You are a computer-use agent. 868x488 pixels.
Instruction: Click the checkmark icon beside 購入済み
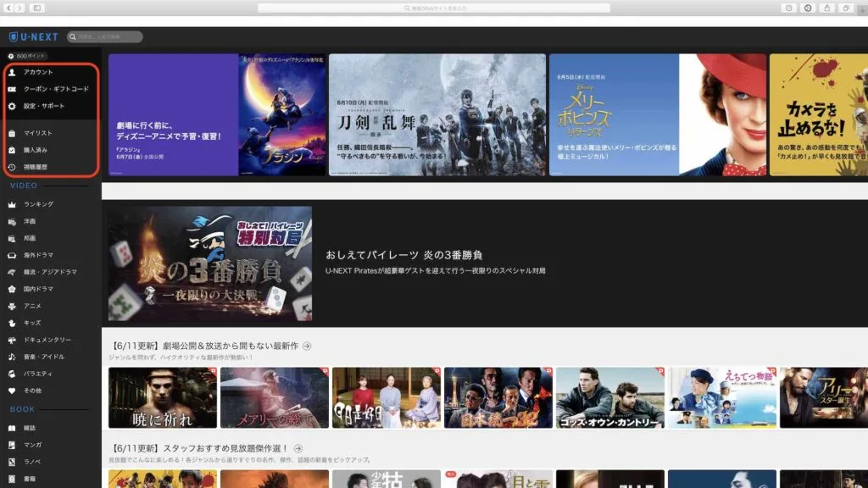tap(12, 150)
